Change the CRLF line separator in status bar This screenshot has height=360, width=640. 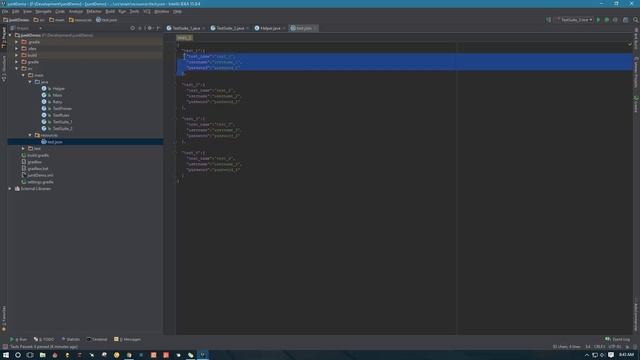599,347
